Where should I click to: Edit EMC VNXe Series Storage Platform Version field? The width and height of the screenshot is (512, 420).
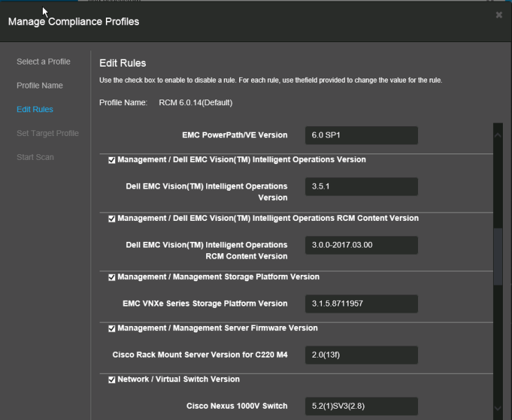[x=361, y=304]
